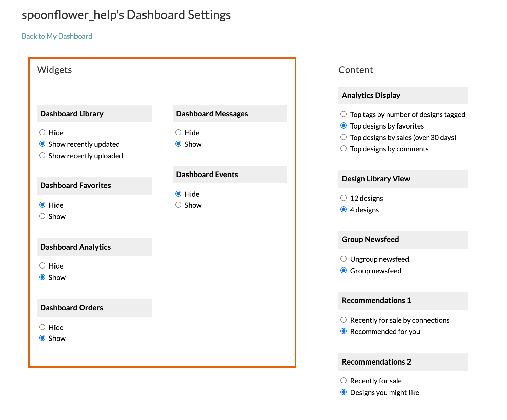Choose Show recently uploaded for Dashboard Library

pos(42,155)
